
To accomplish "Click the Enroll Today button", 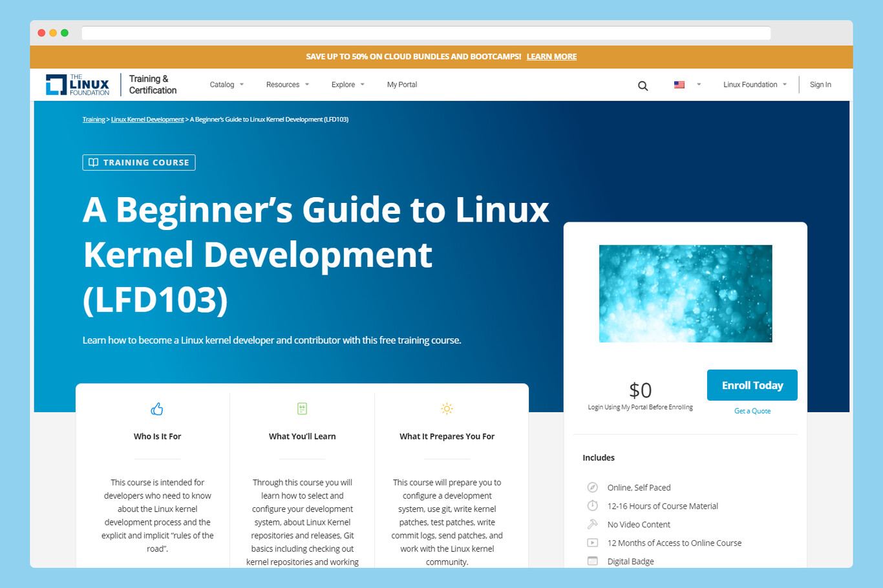I will pos(752,384).
